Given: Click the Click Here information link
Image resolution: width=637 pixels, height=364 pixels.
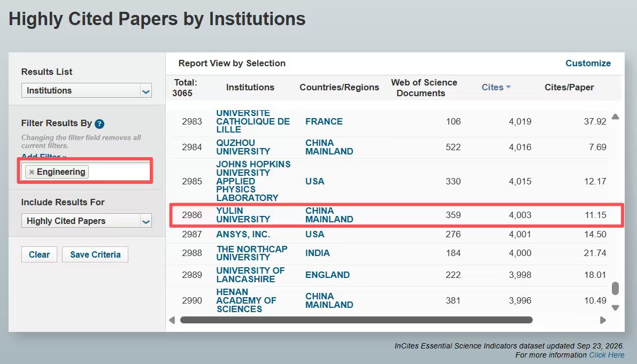Looking at the screenshot, I should tap(607, 355).
